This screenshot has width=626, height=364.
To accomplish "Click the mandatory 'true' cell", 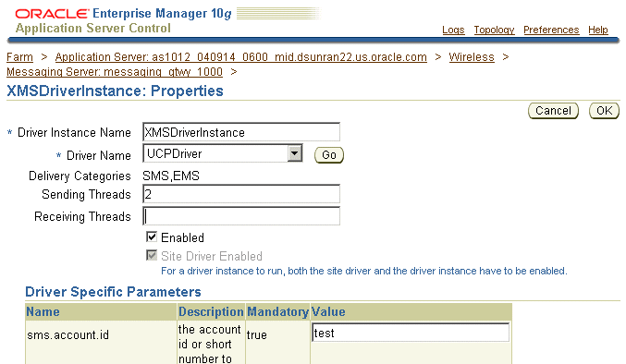I will pyautogui.click(x=256, y=334).
